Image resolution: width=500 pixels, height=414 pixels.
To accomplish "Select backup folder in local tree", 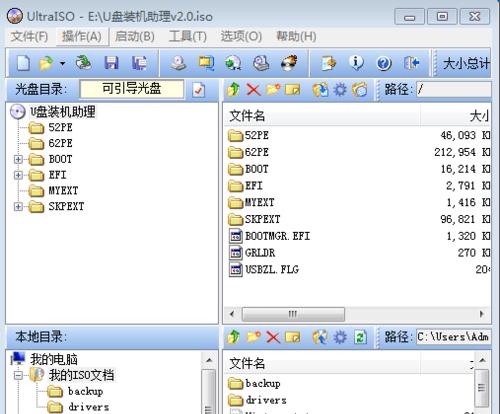I will [85, 391].
